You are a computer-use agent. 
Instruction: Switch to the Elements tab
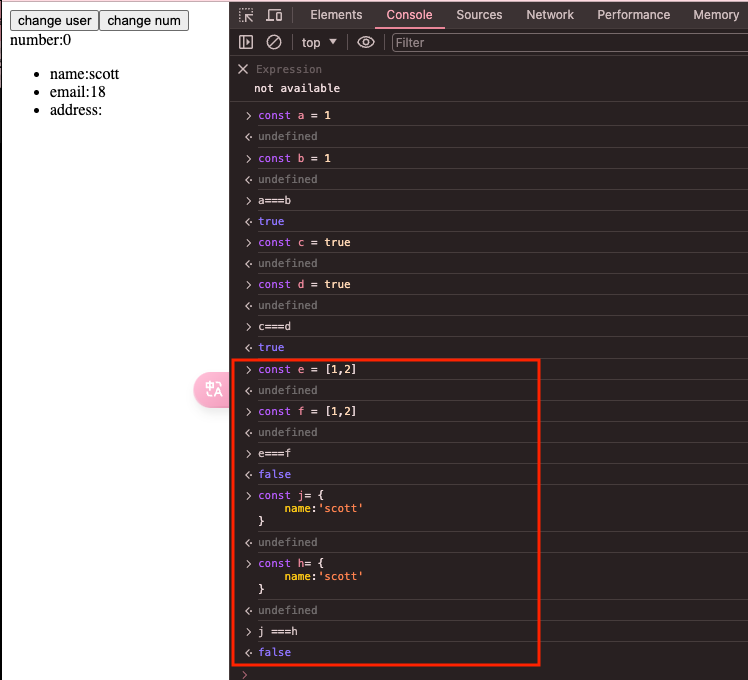click(x=336, y=15)
